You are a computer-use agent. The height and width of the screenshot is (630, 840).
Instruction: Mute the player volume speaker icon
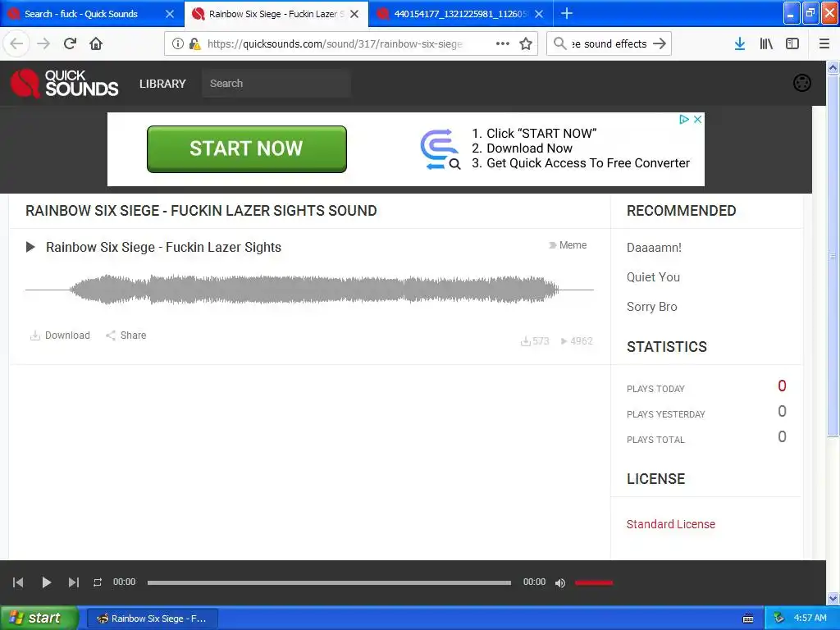[560, 583]
